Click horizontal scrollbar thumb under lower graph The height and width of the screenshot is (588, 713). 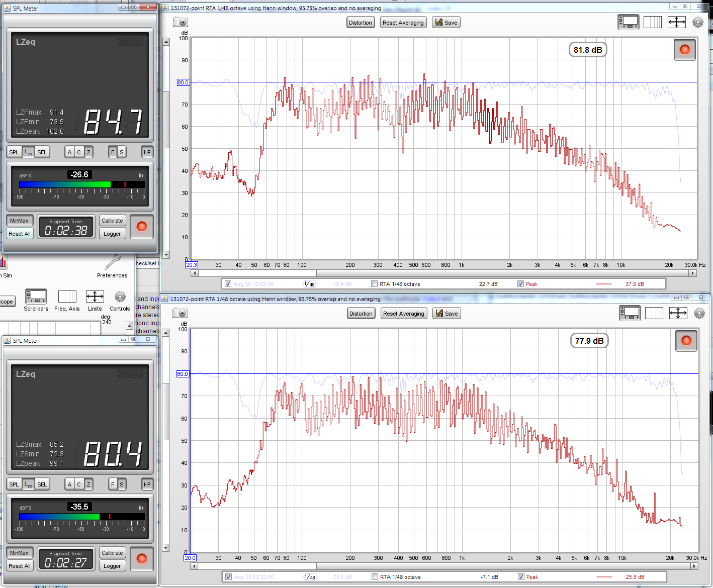(x=257, y=566)
